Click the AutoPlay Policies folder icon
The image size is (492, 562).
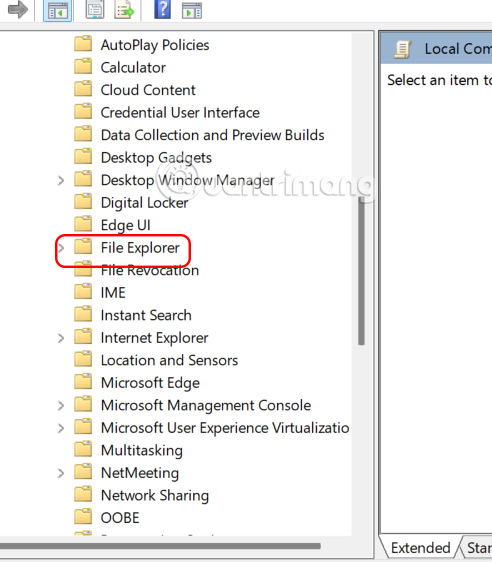[x=83, y=44]
